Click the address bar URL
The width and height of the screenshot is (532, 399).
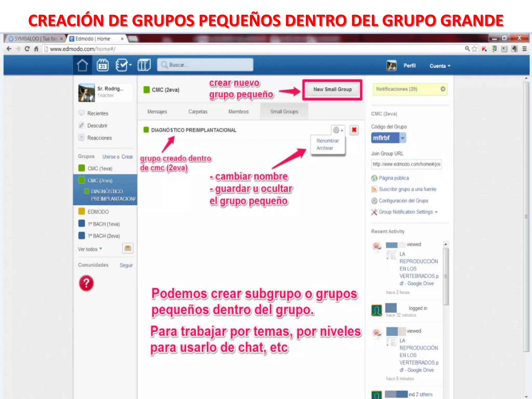coord(83,49)
